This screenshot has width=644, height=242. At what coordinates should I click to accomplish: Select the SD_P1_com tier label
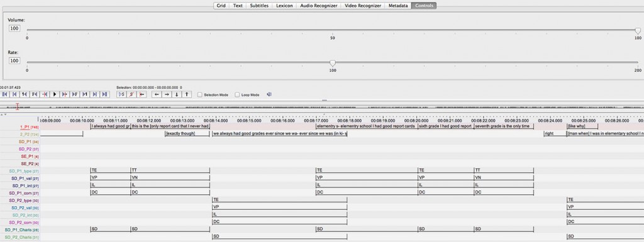point(25,193)
